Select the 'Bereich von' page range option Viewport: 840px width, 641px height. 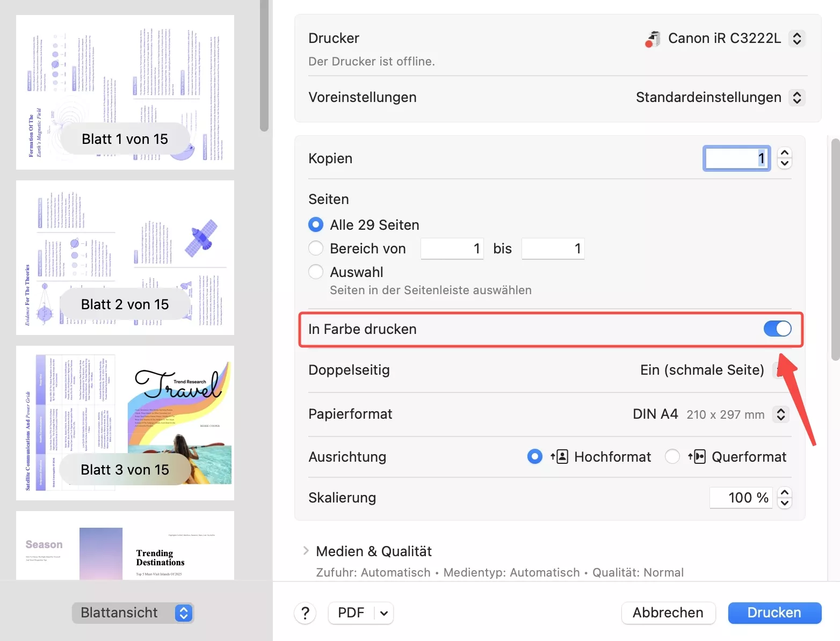(x=316, y=248)
